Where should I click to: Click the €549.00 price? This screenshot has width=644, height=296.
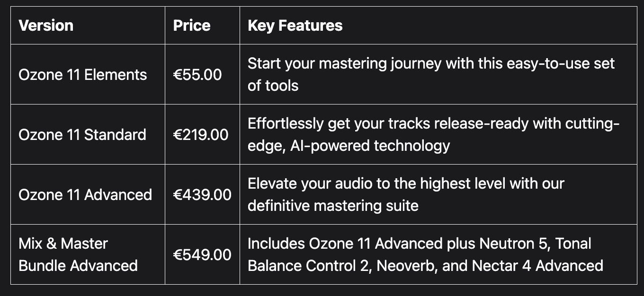[x=202, y=255]
